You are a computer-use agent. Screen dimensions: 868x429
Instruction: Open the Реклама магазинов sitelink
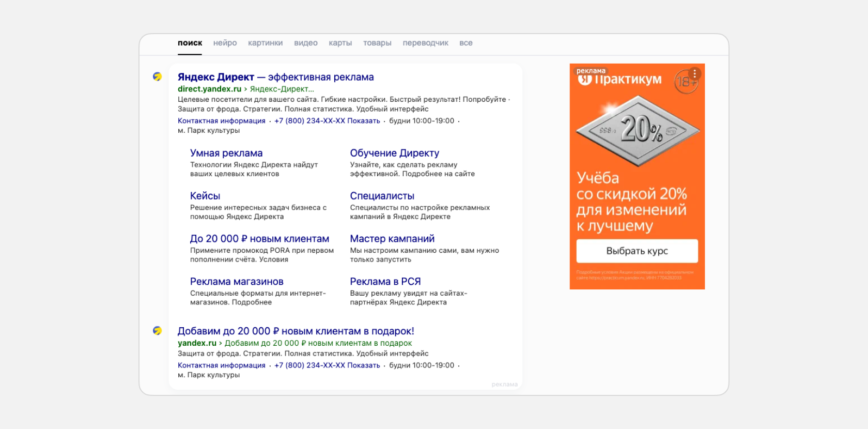(x=237, y=282)
